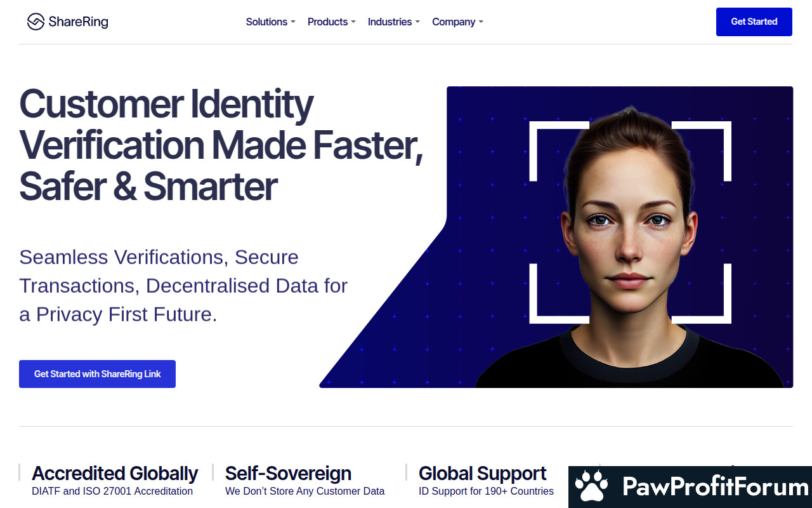Click the ShareRing brand name text
The height and width of the screenshot is (508, 812).
[78, 22]
